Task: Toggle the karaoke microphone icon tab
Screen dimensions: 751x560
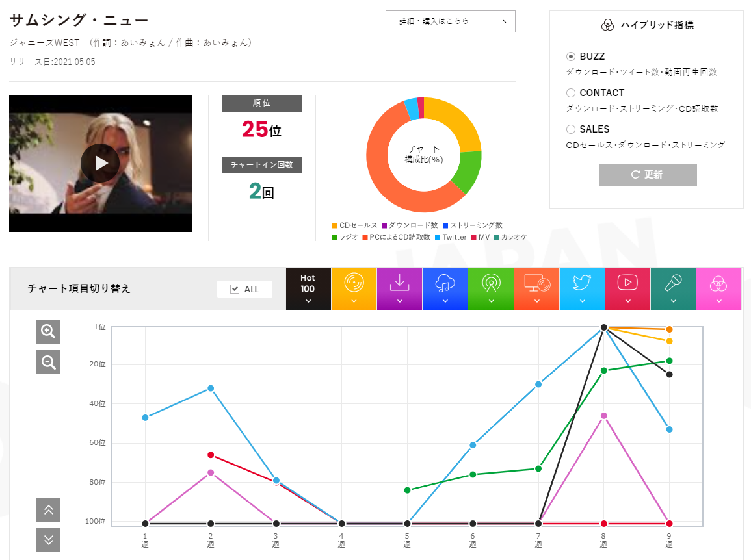Action: (x=673, y=289)
